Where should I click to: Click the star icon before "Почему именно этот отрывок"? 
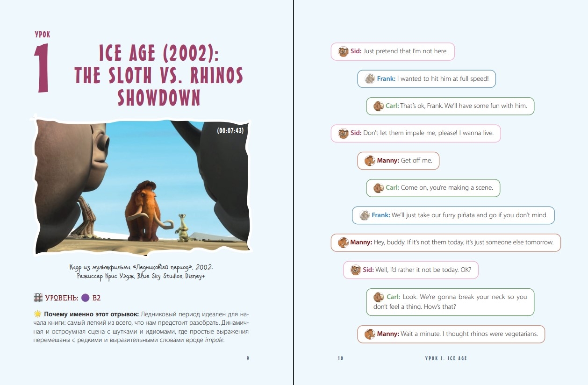(38, 314)
